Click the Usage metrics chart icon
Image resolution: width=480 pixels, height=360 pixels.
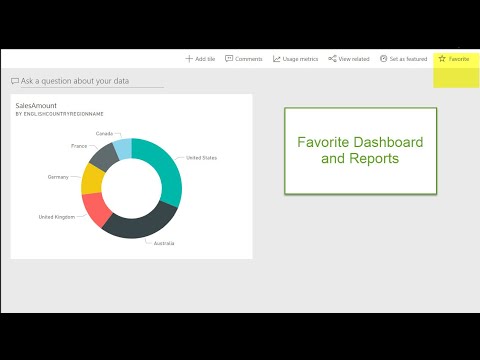click(276, 59)
